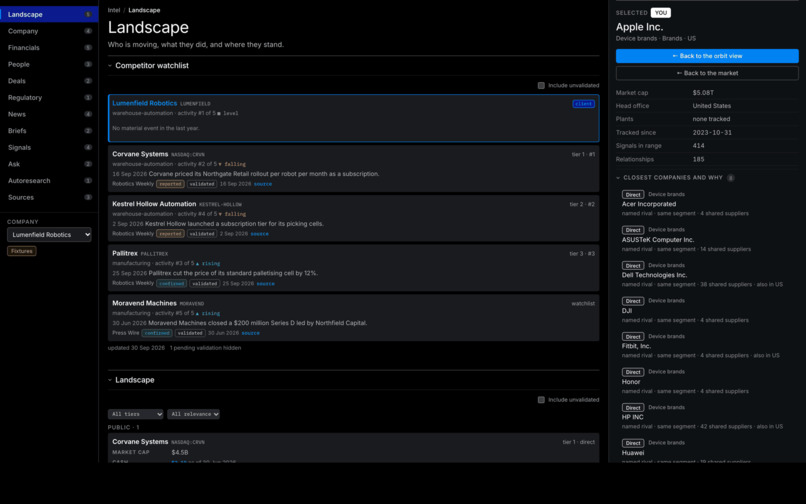Open the News sidebar item
806x504 pixels.
(49, 114)
